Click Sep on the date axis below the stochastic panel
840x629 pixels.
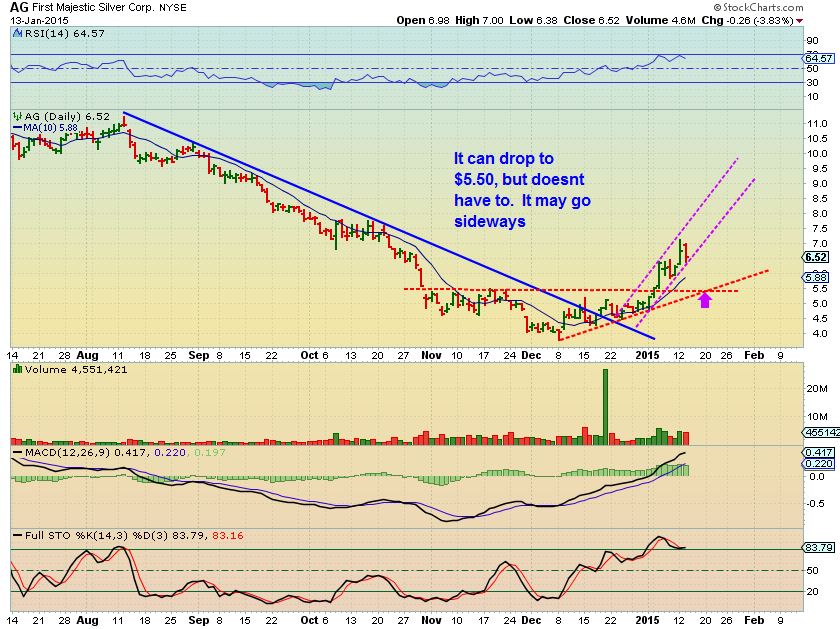pos(199,620)
